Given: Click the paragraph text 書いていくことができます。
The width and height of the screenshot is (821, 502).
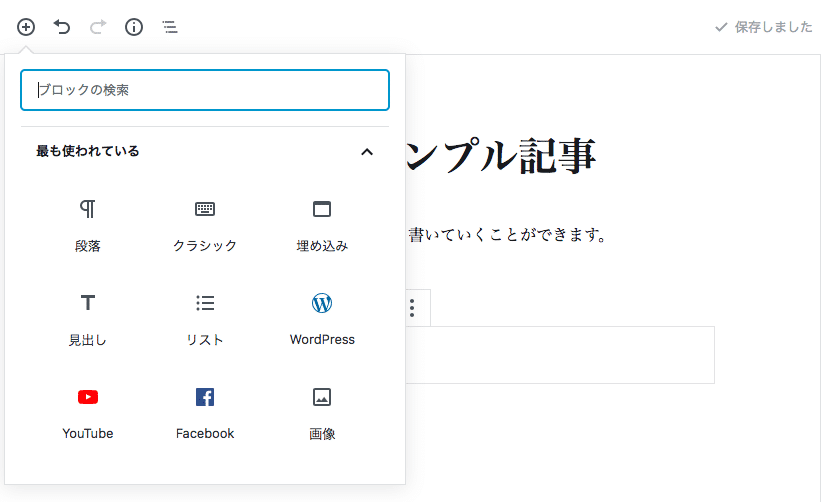Looking at the screenshot, I should pyautogui.click(x=507, y=234).
